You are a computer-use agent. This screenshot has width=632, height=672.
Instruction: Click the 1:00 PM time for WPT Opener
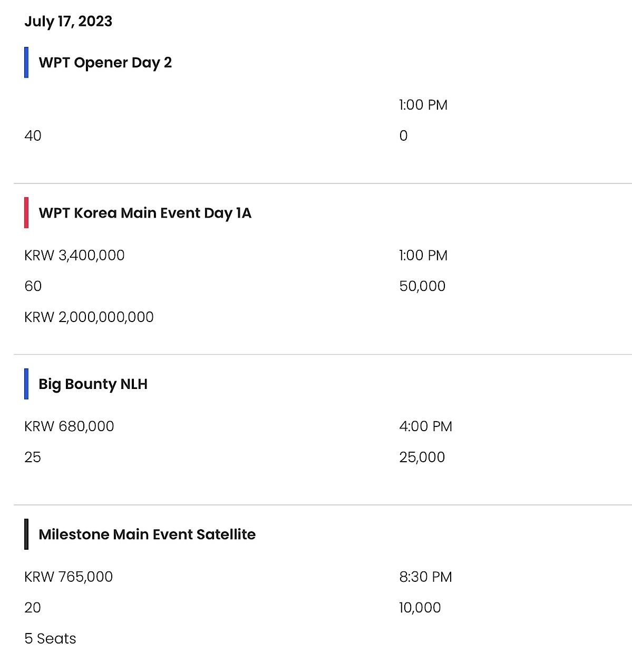coord(423,105)
